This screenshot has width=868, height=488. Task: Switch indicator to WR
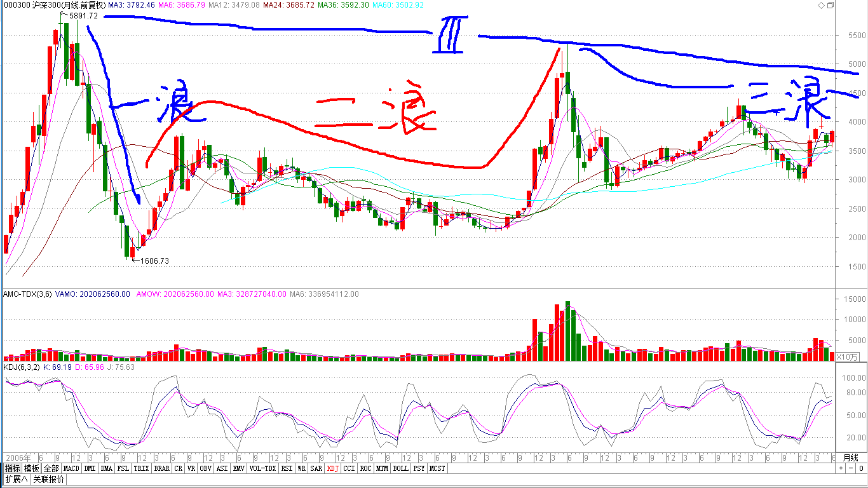click(x=301, y=468)
